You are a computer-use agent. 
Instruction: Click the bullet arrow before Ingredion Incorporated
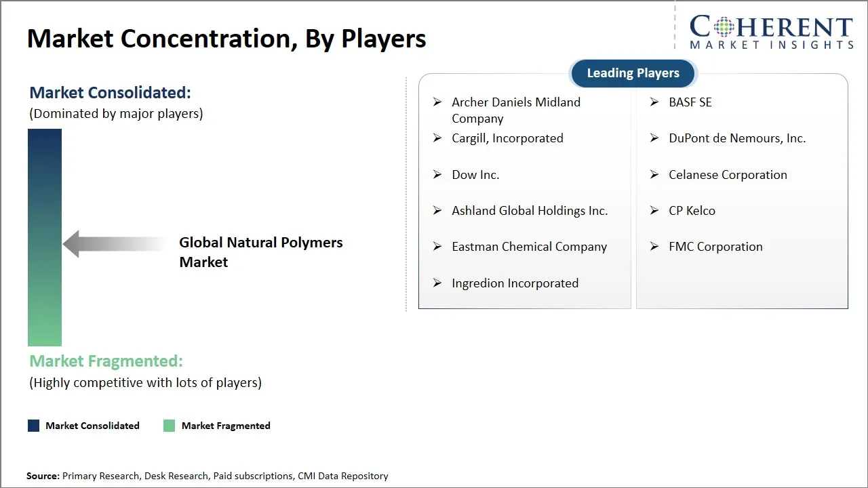click(437, 283)
